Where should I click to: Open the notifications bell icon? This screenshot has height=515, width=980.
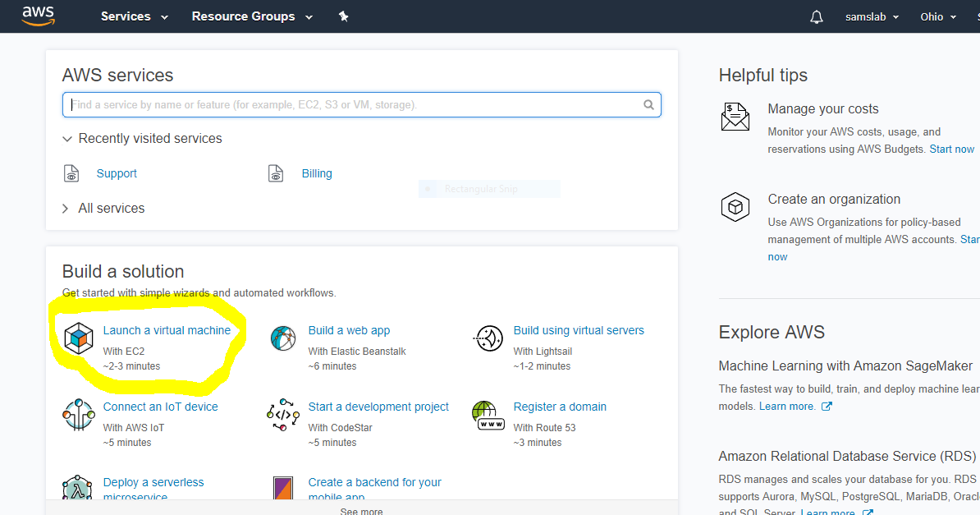[816, 17]
